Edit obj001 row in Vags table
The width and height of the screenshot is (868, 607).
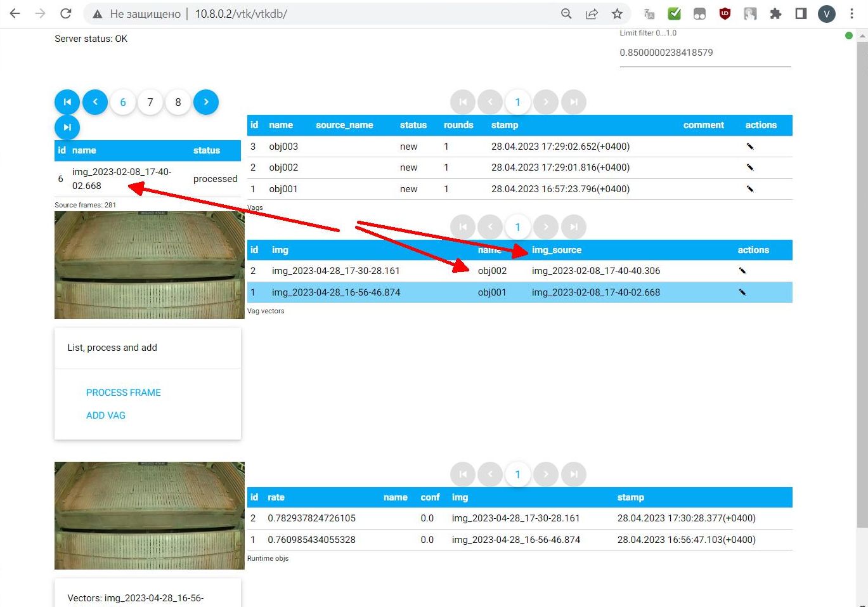pos(750,189)
